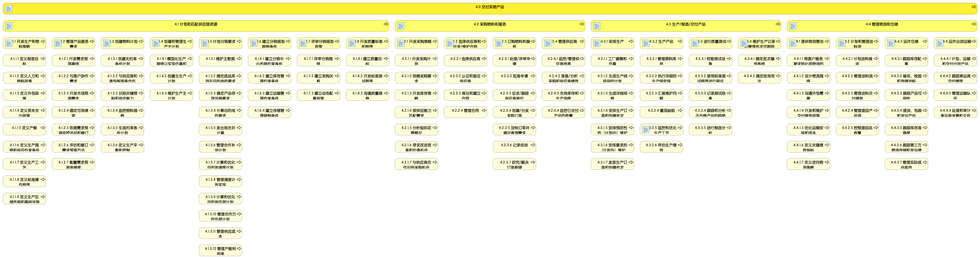Image resolution: width=980 pixels, height=259 pixels.
Task: Click sub-diagram icon on 4.1 计划和匹配供应链资源
Action: coord(9,26)
